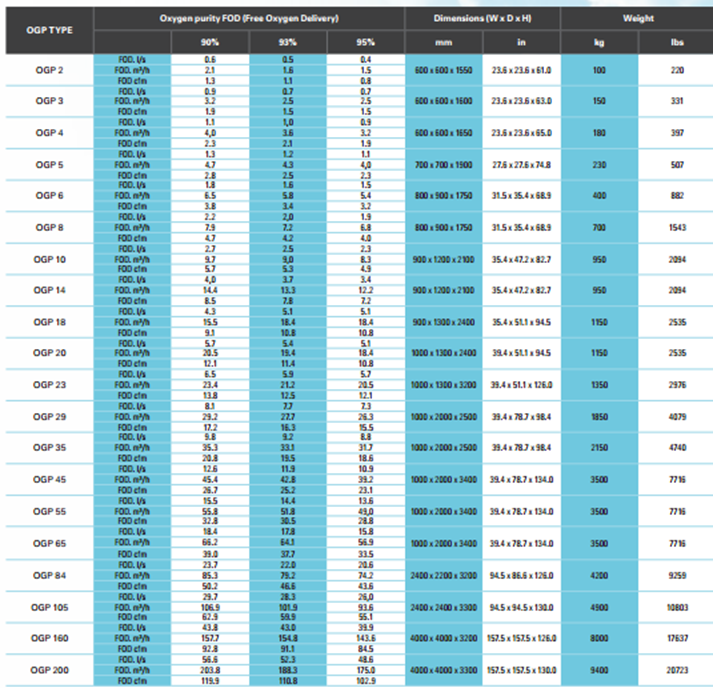Viewport: 713px width, 688px height.
Task: Click the mm column header
Action: pyautogui.click(x=444, y=42)
